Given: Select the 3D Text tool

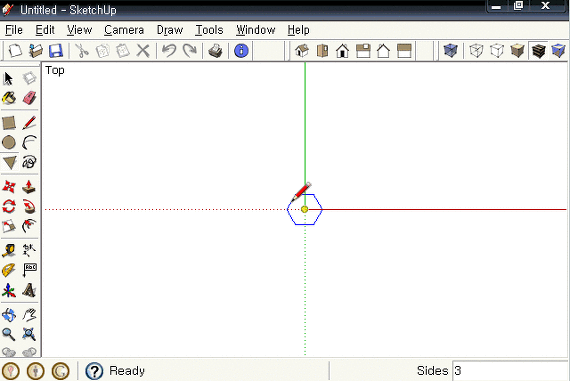Looking at the screenshot, I should [x=29, y=290].
